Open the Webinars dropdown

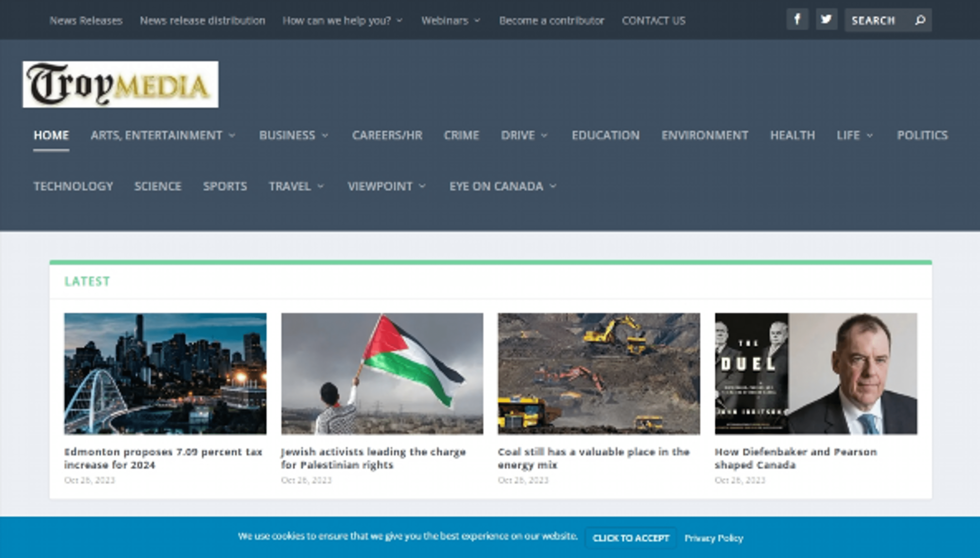(x=450, y=20)
